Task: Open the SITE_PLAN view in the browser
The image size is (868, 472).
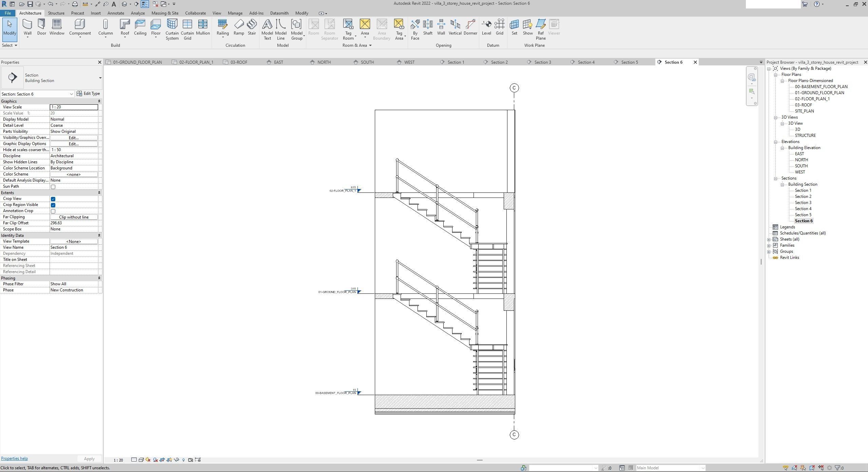Action: (x=804, y=111)
